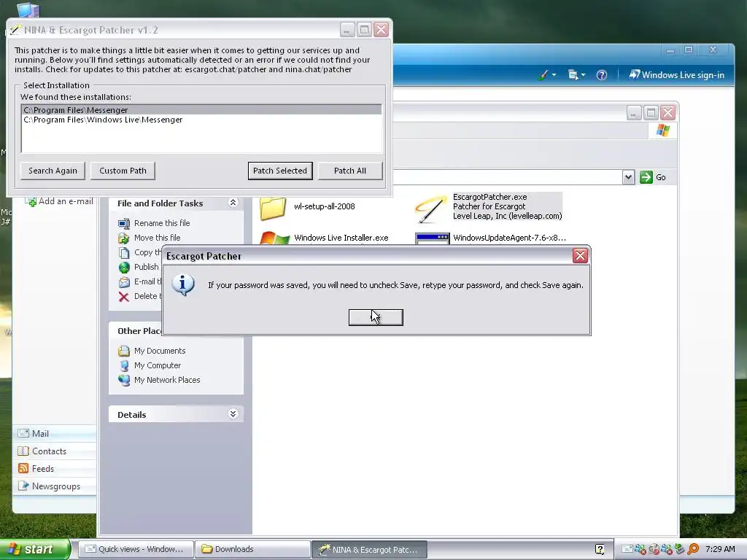Click the blue information icon in dialog
The image size is (747, 560).
[183, 285]
